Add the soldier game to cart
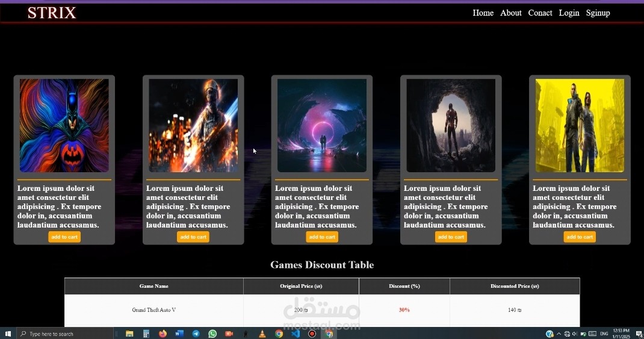The width and height of the screenshot is (644, 339). 193,237
